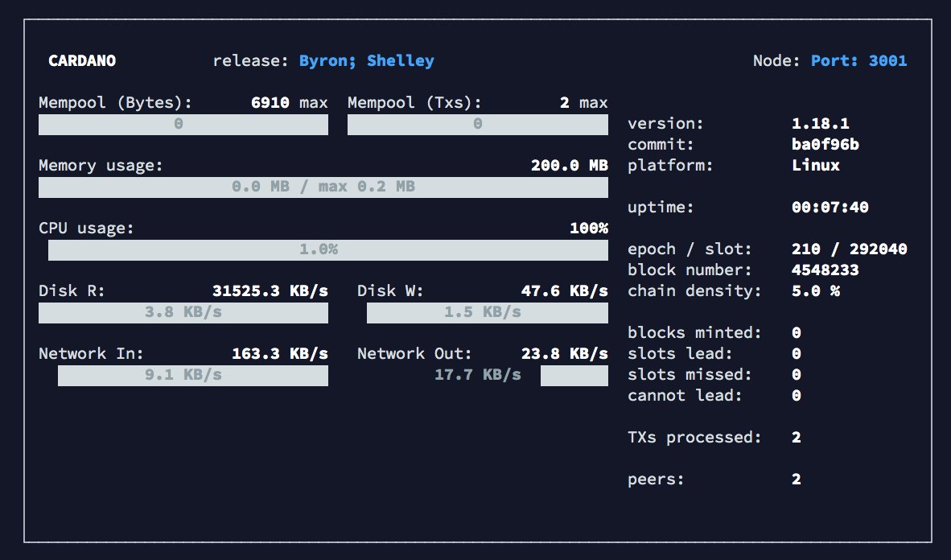This screenshot has height=560, width=951.
Task: Click the platform value 'Linux'
Action: tap(816, 166)
